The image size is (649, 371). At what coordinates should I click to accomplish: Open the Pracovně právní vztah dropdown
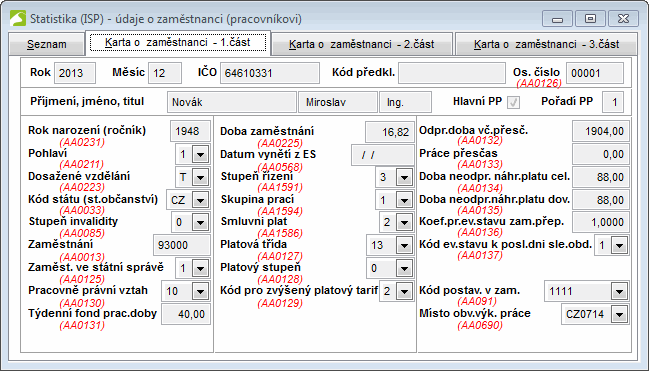click(200, 292)
